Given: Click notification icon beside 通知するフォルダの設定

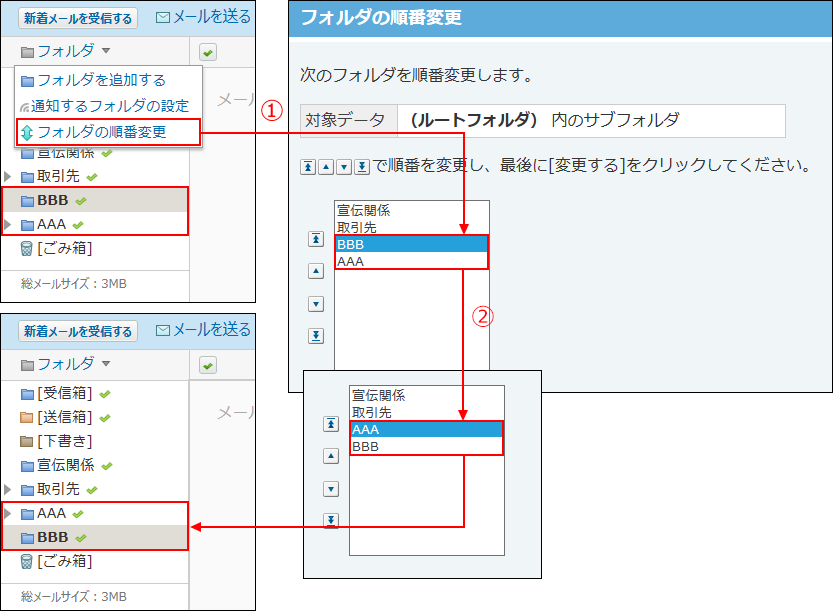Looking at the screenshot, I should (24, 107).
